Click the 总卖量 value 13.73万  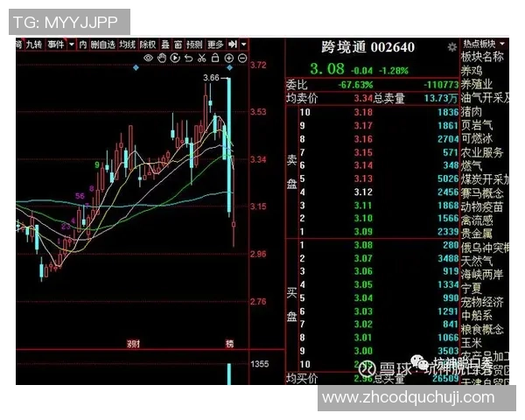point(441,98)
